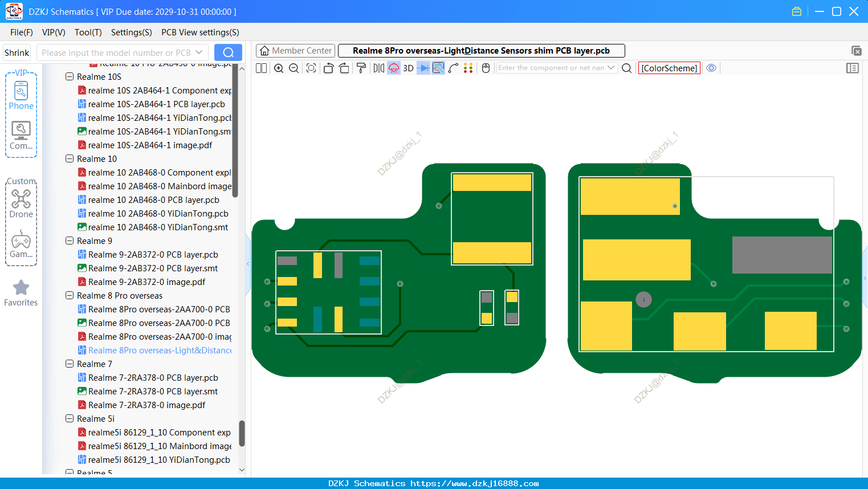
Task: Click the close-tabs icon beside the file tab
Action: point(856,51)
